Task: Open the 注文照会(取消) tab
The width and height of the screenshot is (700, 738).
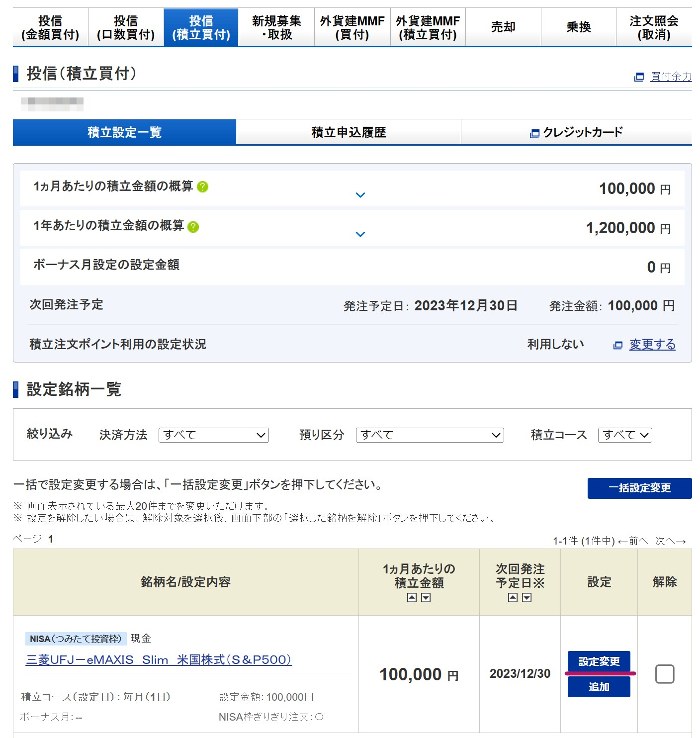Action: 654,27
